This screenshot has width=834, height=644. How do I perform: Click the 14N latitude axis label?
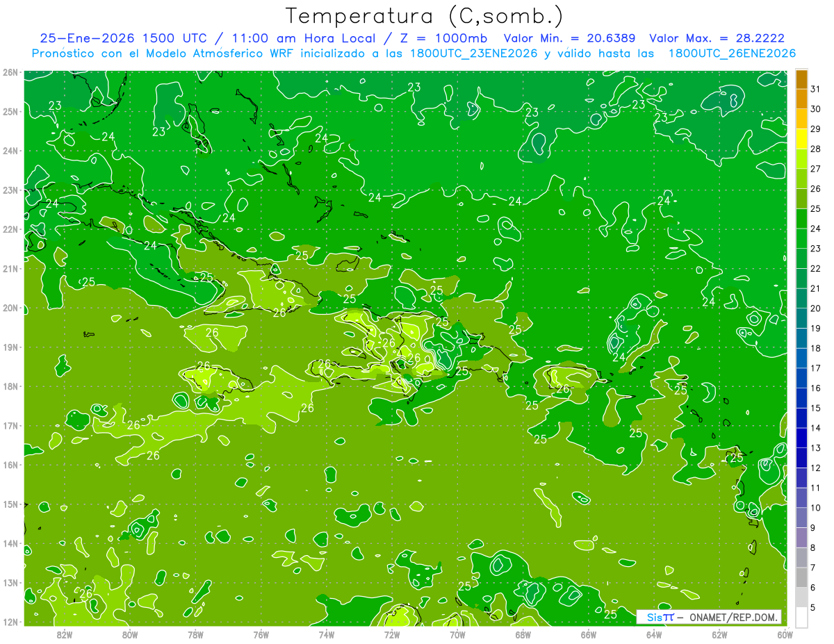pos(10,544)
